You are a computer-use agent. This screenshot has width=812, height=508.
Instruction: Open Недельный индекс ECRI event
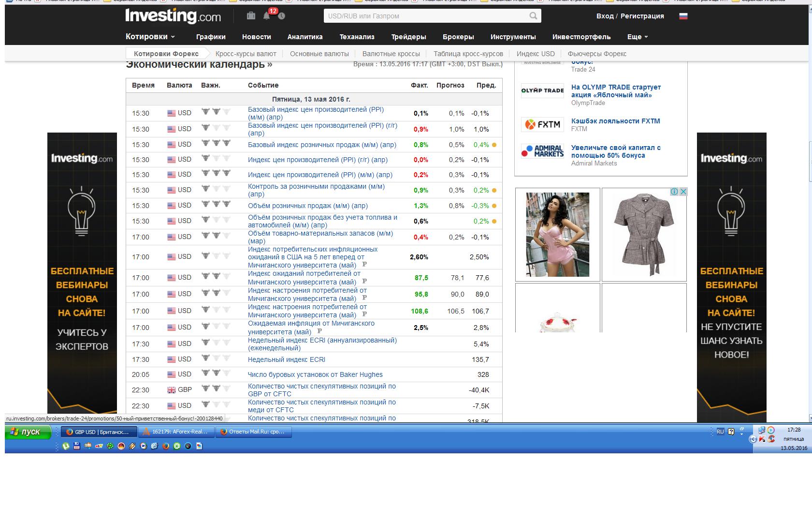coord(287,359)
